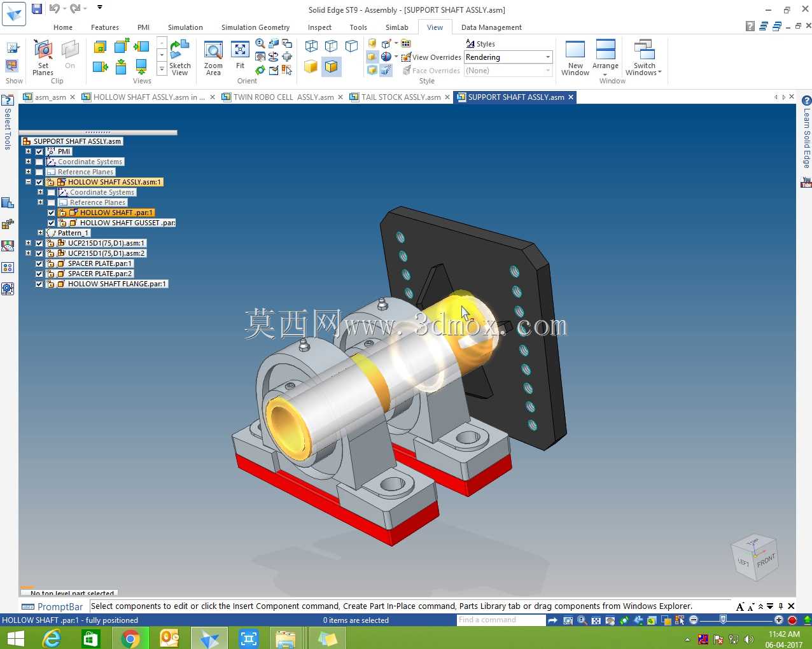Viewport: 812px width, 649px height.
Task: Click the Find a command search box
Action: point(501,620)
